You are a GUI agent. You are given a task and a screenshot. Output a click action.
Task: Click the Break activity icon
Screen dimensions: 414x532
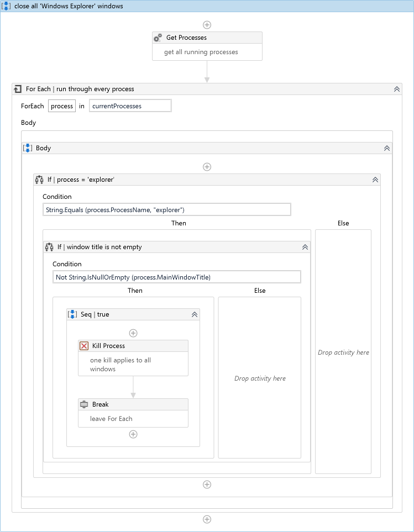pos(84,404)
